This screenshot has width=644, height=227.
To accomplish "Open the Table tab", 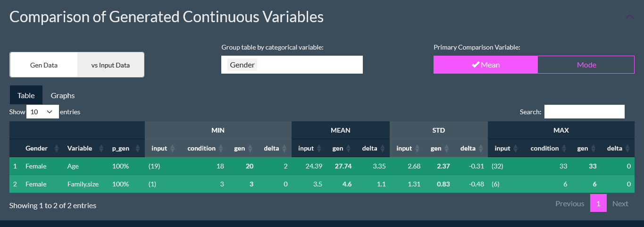I will click(x=26, y=95).
